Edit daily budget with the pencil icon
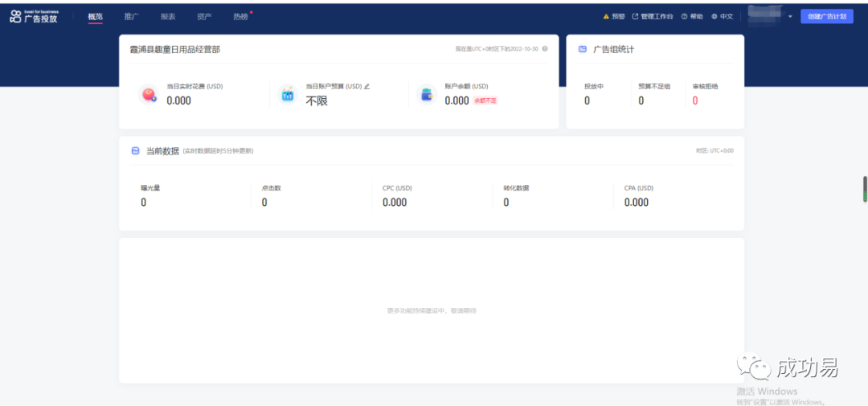 coord(366,86)
